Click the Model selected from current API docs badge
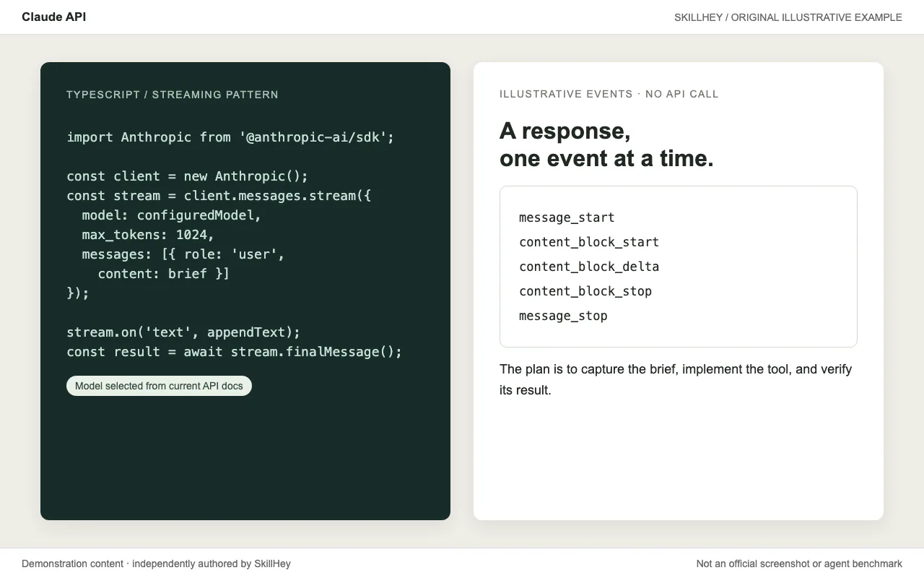This screenshot has height=578, width=924. (x=159, y=386)
